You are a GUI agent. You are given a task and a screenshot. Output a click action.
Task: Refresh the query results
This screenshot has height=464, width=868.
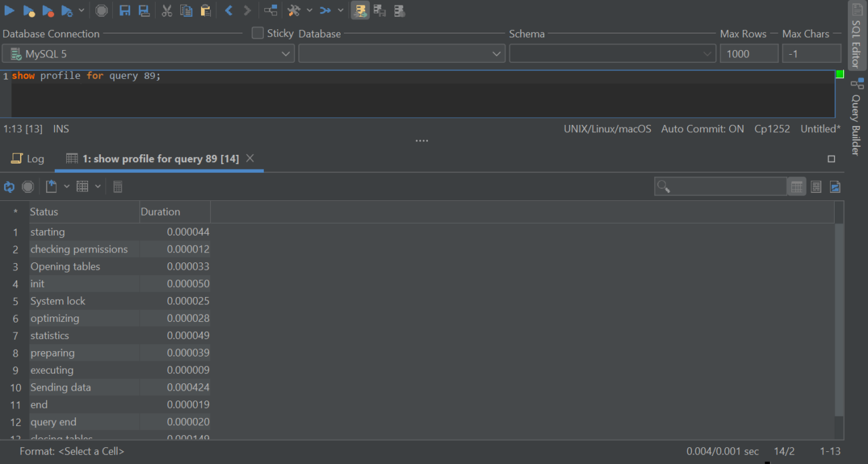[9, 186]
